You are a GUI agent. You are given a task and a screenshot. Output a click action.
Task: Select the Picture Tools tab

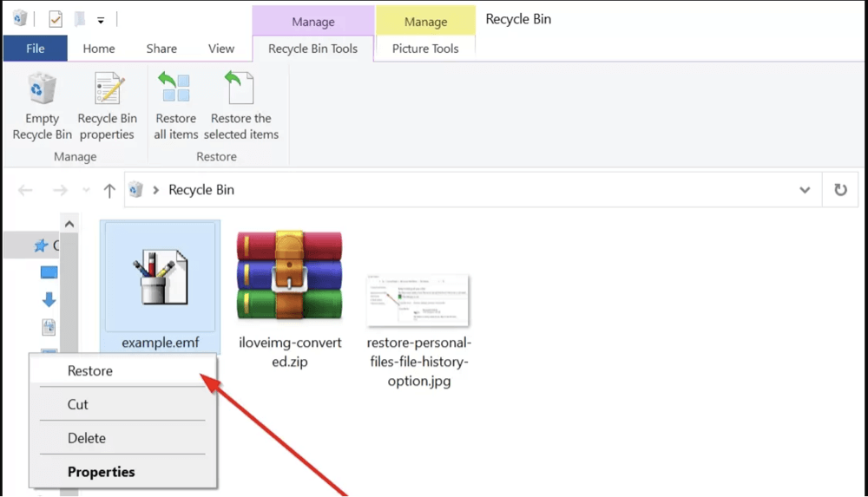[x=425, y=49]
